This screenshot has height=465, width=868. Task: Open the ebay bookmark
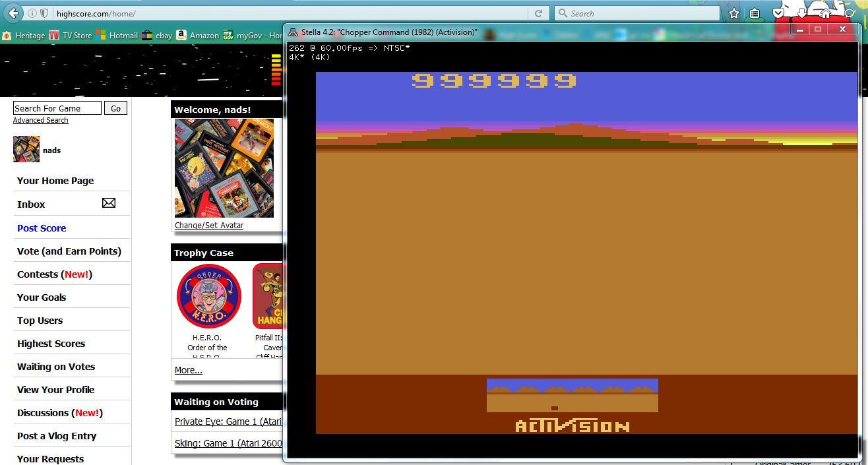157,36
